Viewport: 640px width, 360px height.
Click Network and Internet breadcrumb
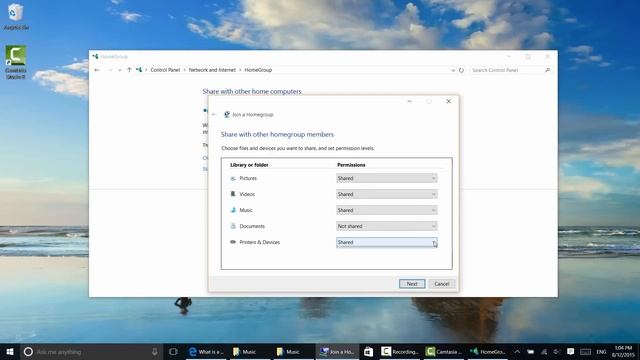(x=212, y=70)
